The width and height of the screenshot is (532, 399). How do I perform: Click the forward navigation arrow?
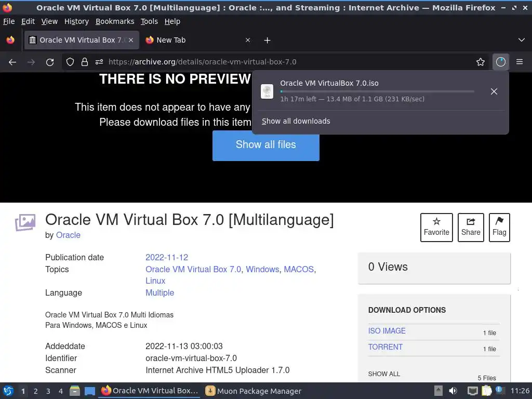[31, 62]
